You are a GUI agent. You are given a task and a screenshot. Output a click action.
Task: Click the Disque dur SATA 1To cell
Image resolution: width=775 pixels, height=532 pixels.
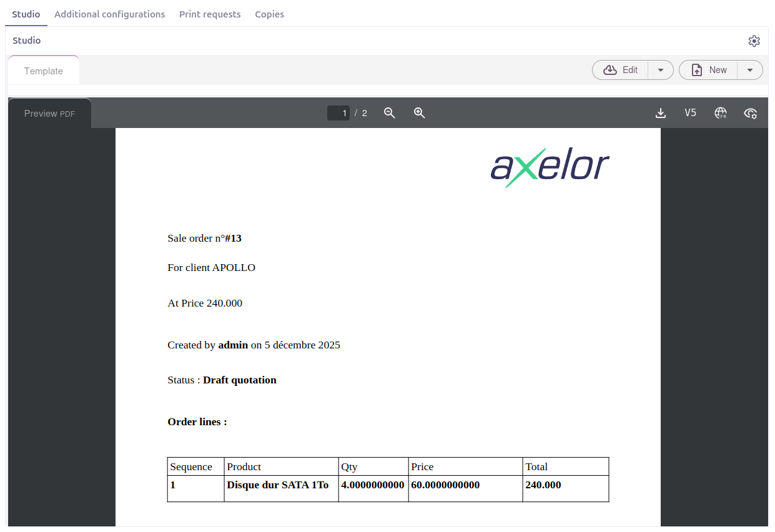tap(278, 485)
